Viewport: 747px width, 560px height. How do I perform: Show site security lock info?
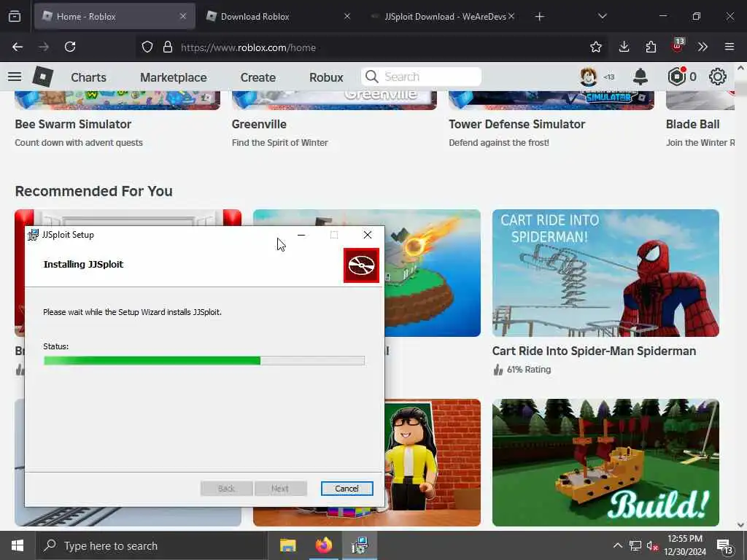pos(168,47)
